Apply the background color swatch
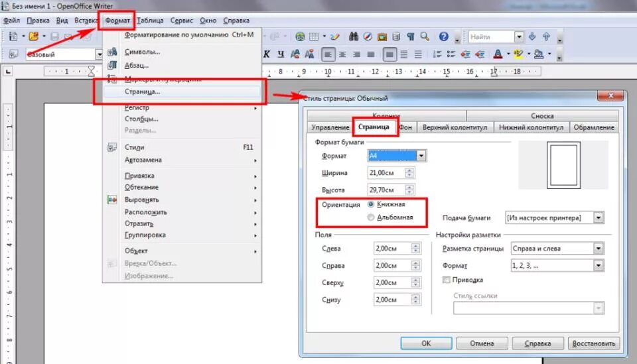Screen dimensions: 637x364 539,54
